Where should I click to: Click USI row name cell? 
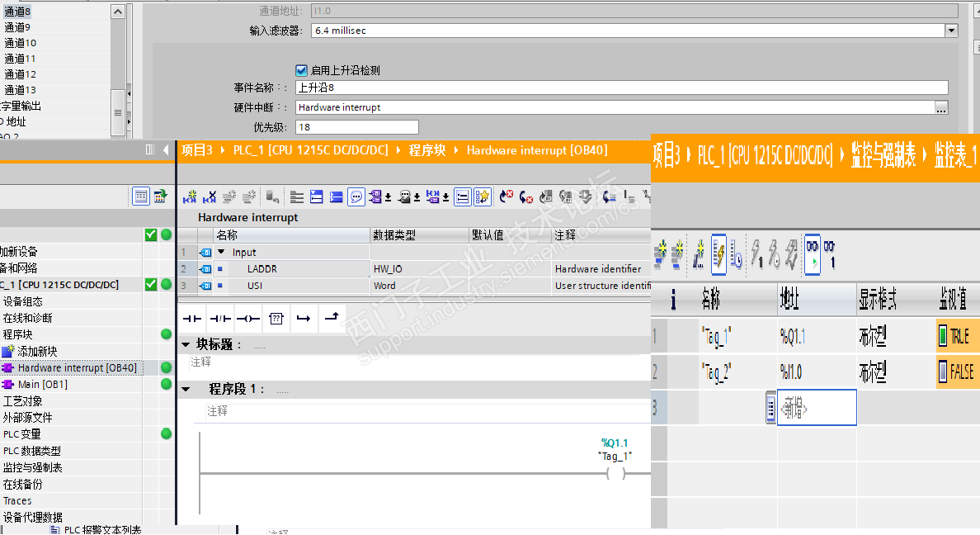292,286
